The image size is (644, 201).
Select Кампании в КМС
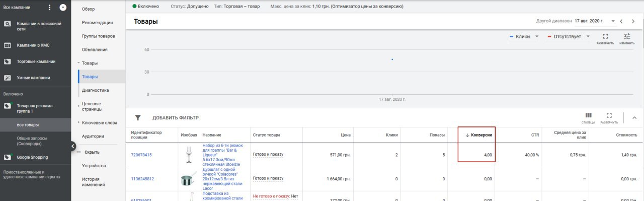[x=33, y=45]
